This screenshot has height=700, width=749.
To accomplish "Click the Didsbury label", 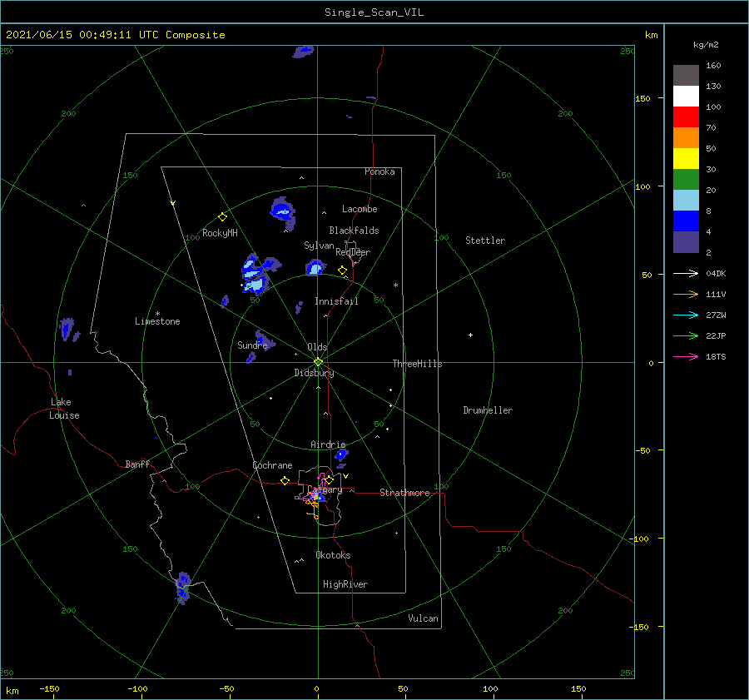I will (314, 373).
